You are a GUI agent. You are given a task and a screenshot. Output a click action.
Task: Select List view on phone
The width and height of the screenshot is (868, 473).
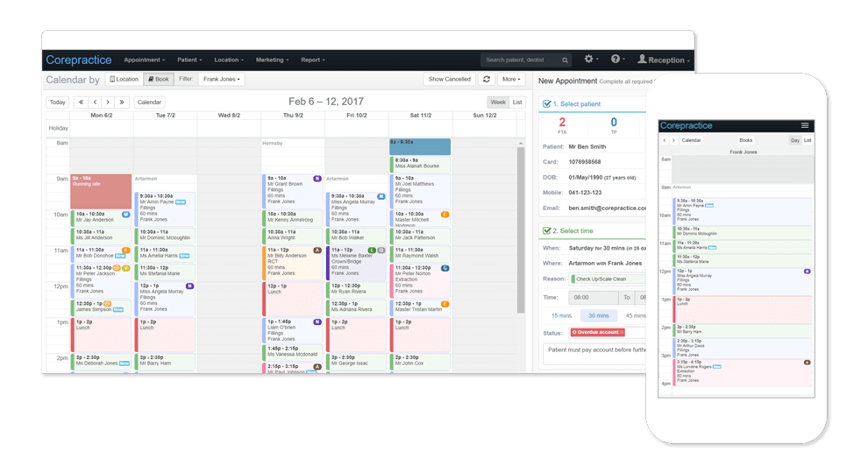click(808, 140)
